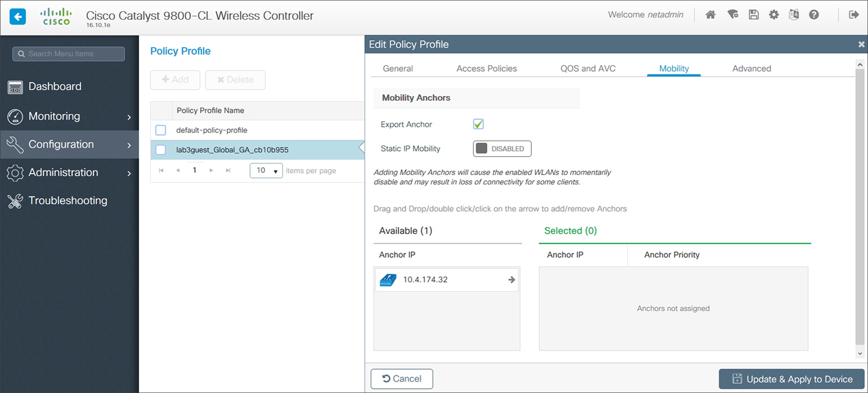Click the Cancel button

point(402,379)
